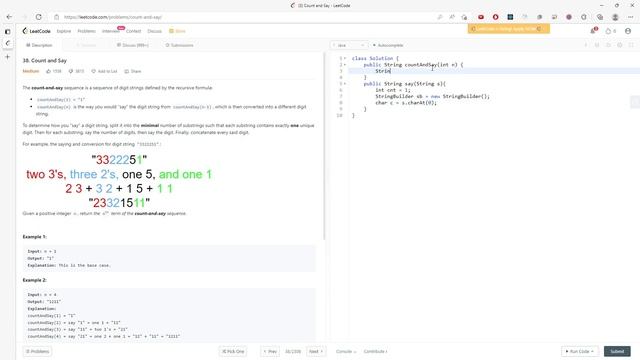The image size is (640, 360).
Task: Click the Problems list button
Action: tap(37, 351)
